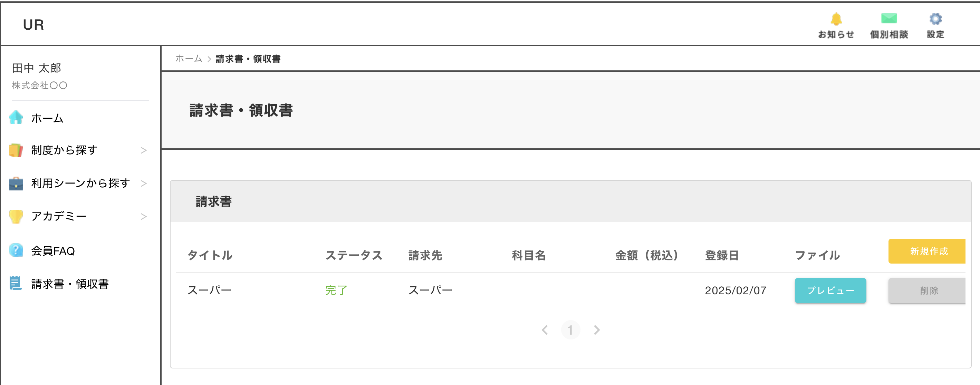Click the 会員FAQ question mark icon
This screenshot has width=980, height=385.
pos(16,250)
